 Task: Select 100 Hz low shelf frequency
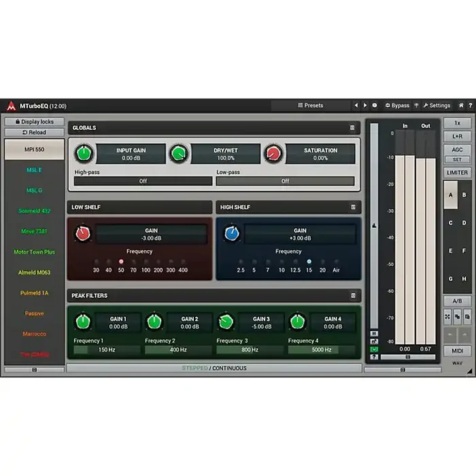[146, 261]
